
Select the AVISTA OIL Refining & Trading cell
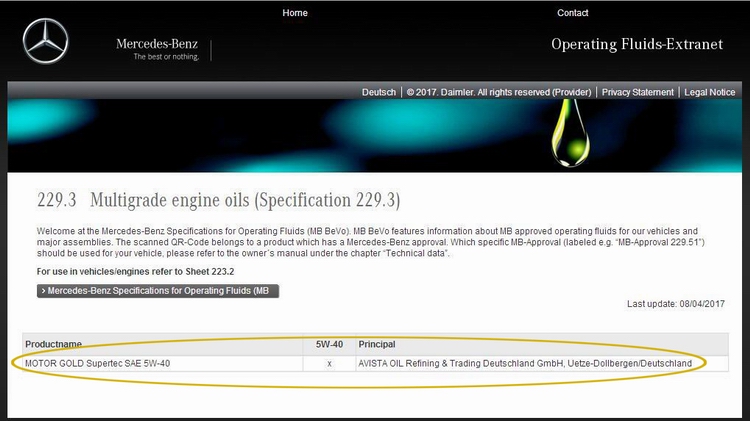(x=542, y=364)
